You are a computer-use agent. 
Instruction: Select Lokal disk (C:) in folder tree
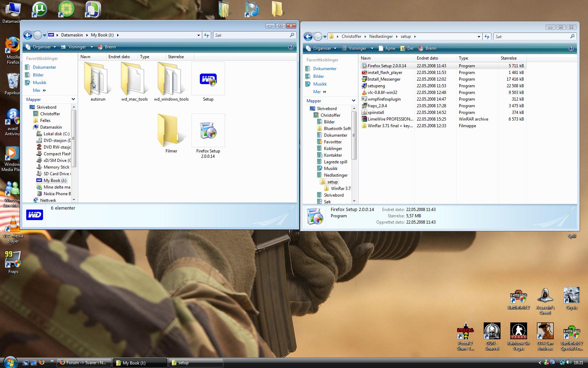(53, 134)
